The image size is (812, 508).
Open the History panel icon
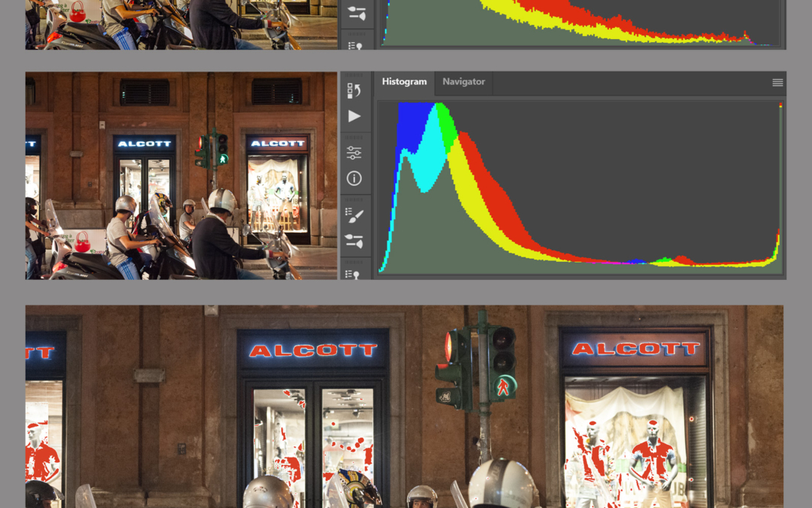(354, 91)
